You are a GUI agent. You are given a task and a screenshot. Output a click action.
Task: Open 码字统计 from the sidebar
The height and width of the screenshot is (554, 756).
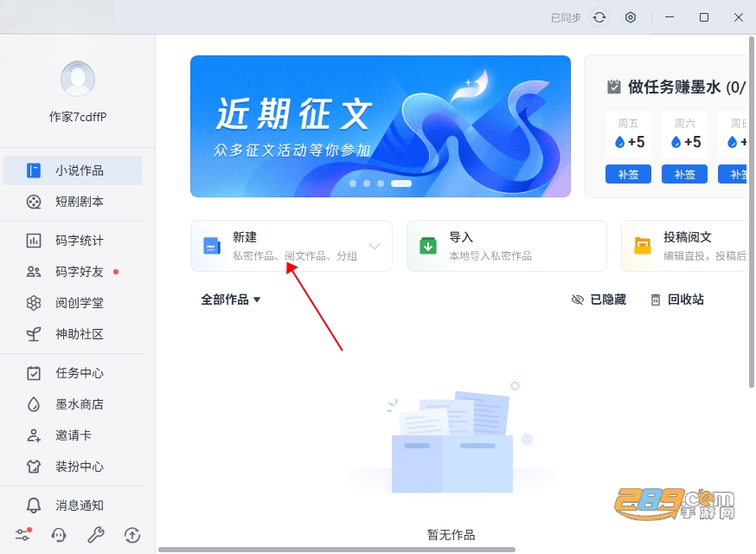click(x=73, y=241)
